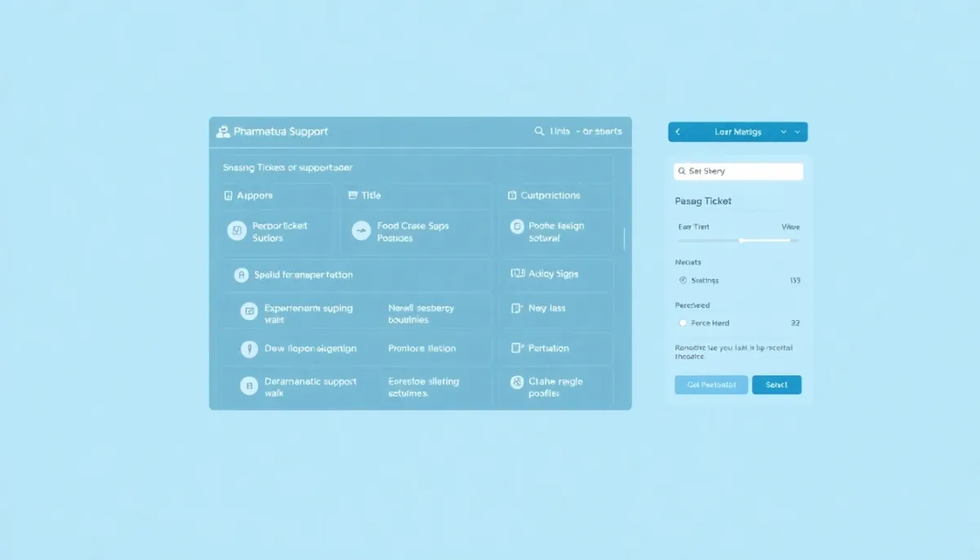The height and width of the screenshot is (560, 980).
Task: Click the icon beside Pertsation
Action: [x=516, y=348]
